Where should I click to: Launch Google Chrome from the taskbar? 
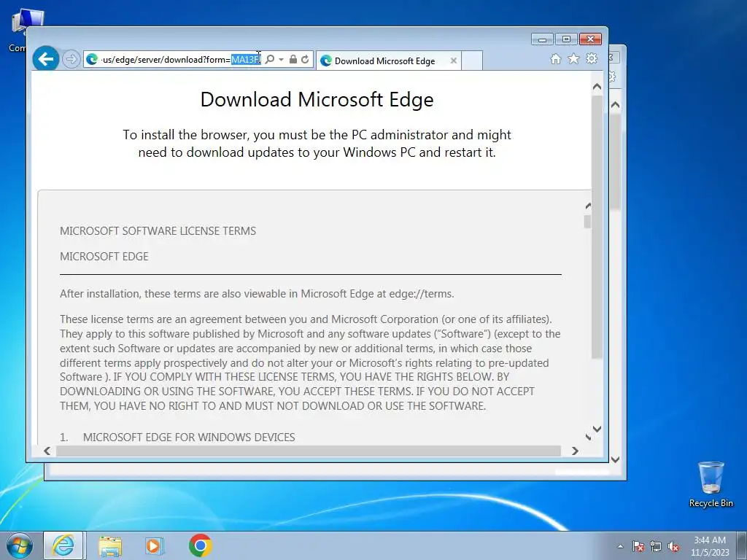[x=200, y=545]
